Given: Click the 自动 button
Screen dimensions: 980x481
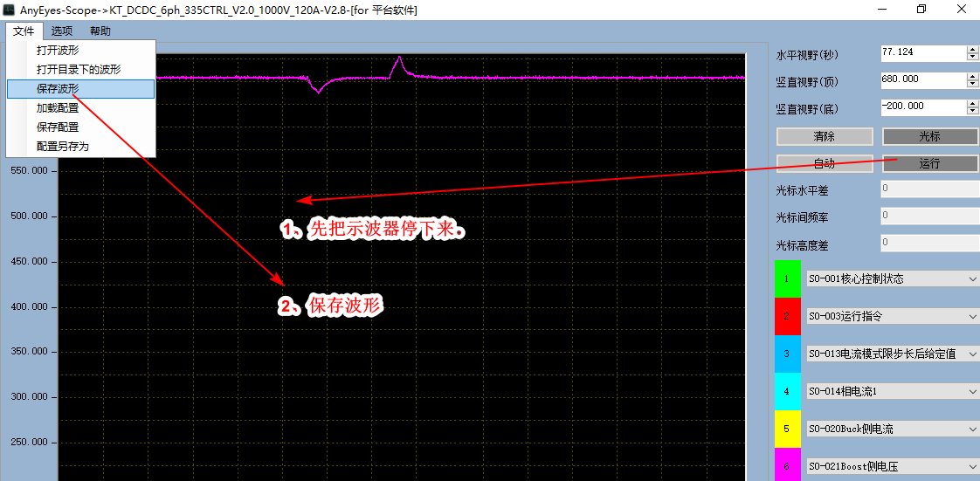Looking at the screenshot, I should [825, 163].
